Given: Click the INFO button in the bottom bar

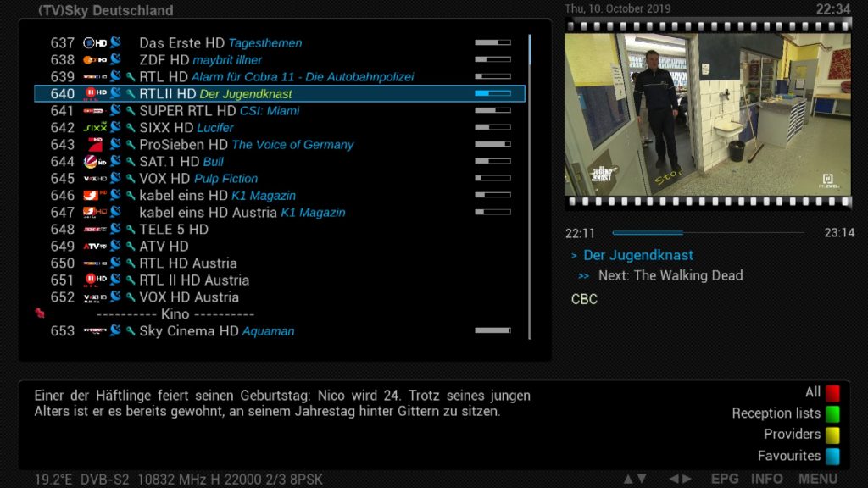Looking at the screenshot, I should (766, 480).
